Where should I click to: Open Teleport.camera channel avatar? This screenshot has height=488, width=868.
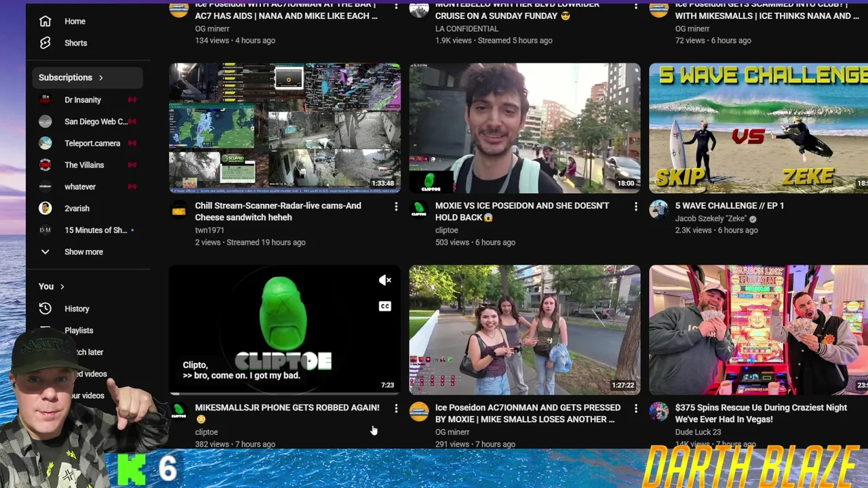point(45,143)
